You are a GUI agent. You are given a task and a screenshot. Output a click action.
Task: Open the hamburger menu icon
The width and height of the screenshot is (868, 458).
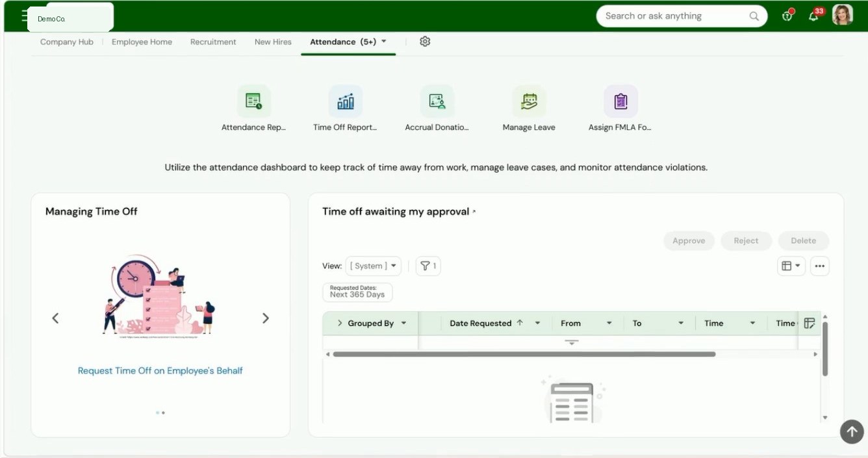click(x=25, y=16)
